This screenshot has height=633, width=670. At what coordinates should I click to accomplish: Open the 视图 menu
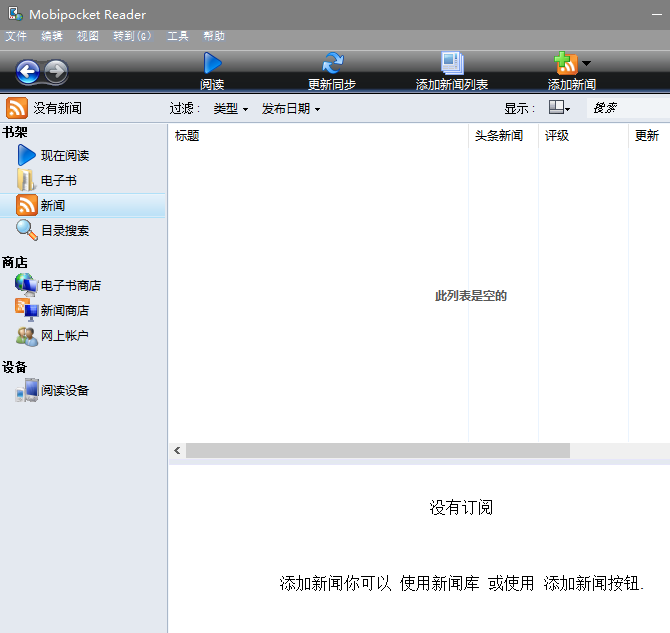[88, 36]
